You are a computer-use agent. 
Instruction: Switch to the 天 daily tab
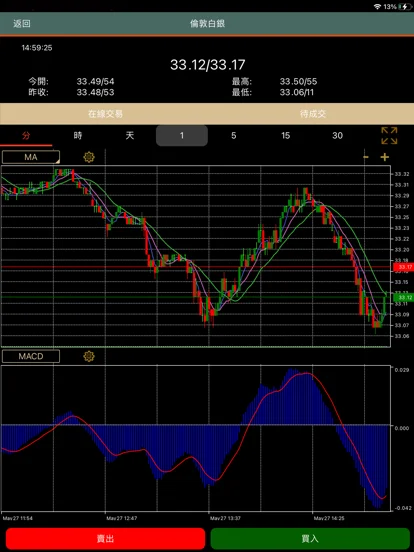[x=130, y=136]
